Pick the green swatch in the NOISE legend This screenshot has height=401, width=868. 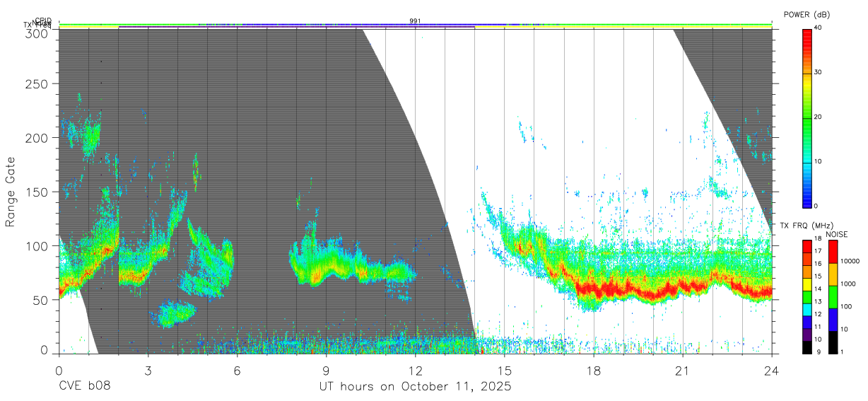pos(833,296)
